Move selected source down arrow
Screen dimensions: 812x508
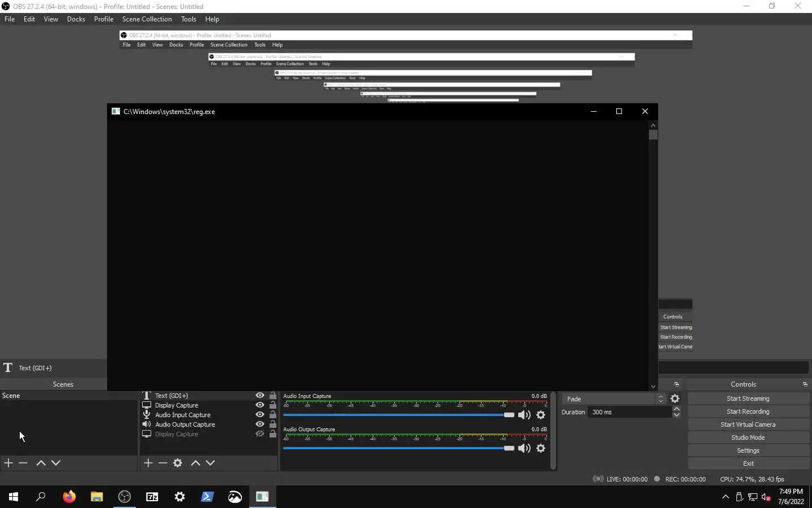click(210, 463)
